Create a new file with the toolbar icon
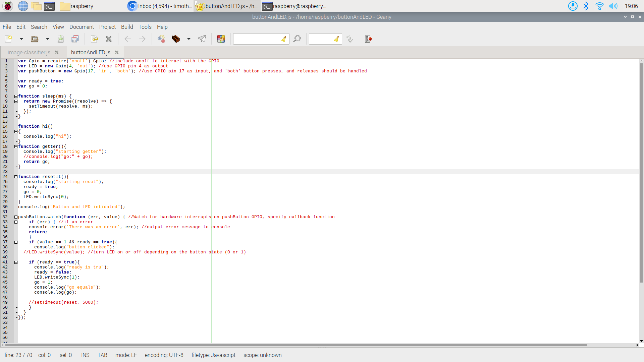Viewport: 644px width, 362px height. pos(8,39)
